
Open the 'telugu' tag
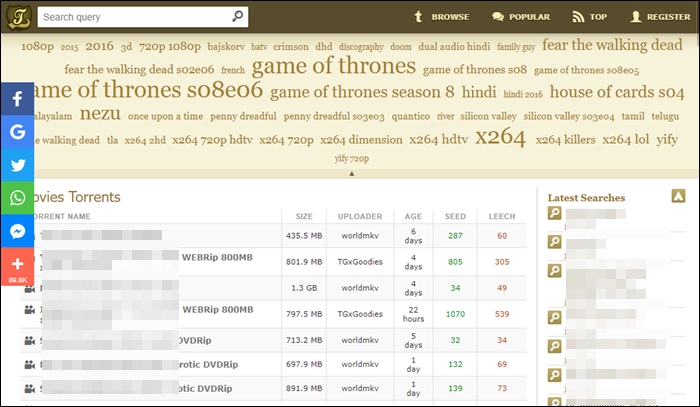coord(665,116)
